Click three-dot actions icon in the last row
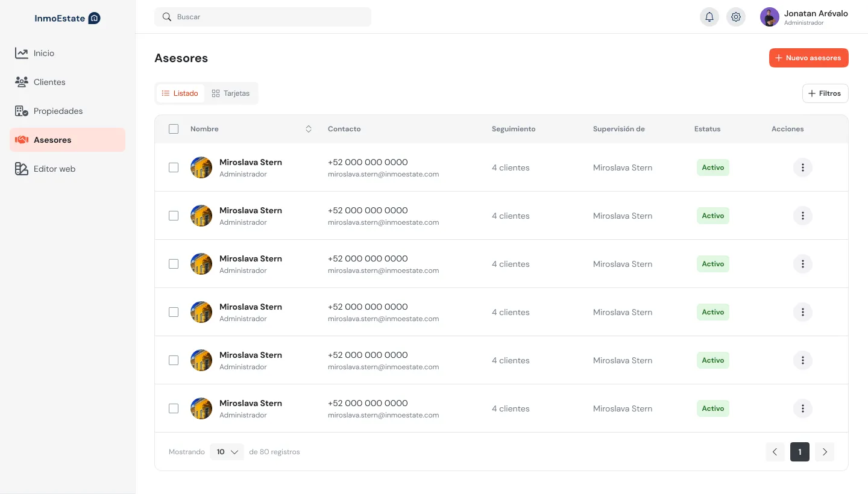 coord(802,408)
